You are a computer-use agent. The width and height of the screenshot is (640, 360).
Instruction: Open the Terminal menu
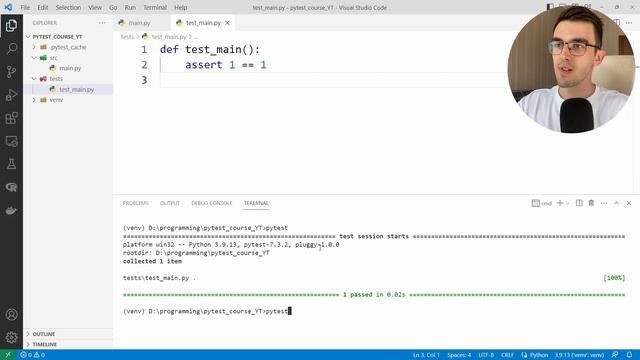coord(155,7)
